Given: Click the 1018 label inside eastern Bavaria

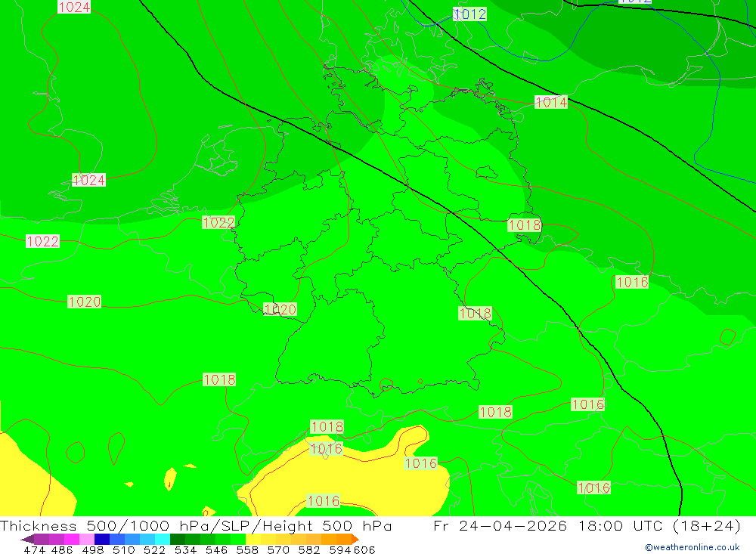Looking at the screenshot, I should click(475, 314).
